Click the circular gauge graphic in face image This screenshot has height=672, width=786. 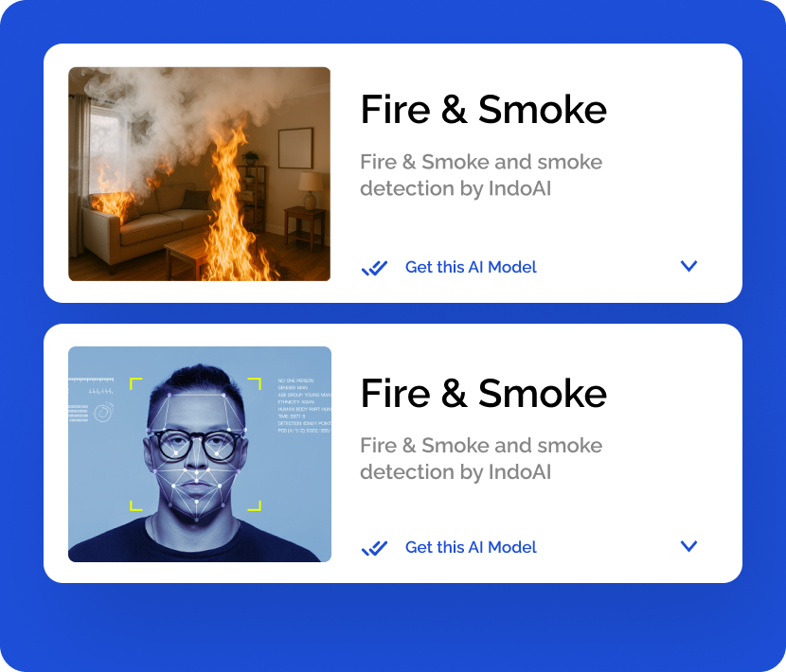pos(103,412)
